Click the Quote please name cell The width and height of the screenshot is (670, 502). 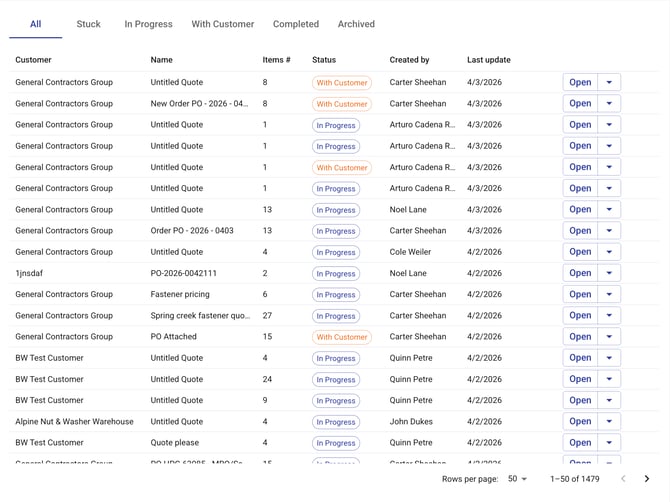(x=174, y=443)
